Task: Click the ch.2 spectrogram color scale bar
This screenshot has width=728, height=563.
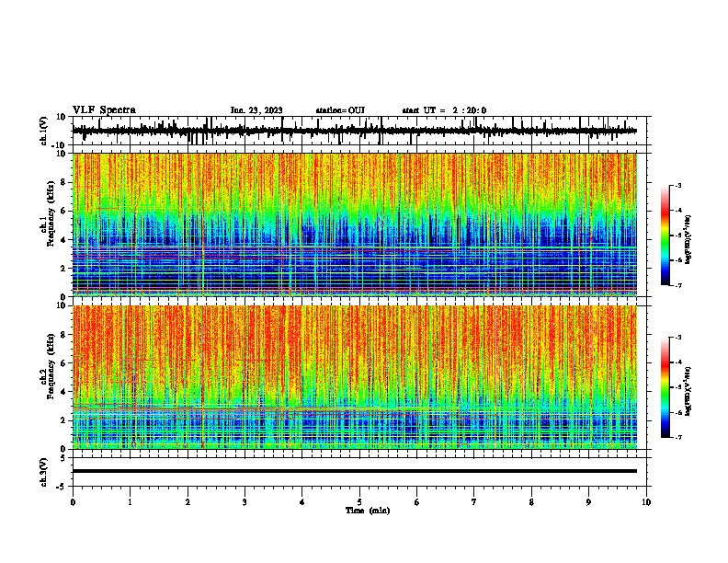Action: click(x=665, y=387)
